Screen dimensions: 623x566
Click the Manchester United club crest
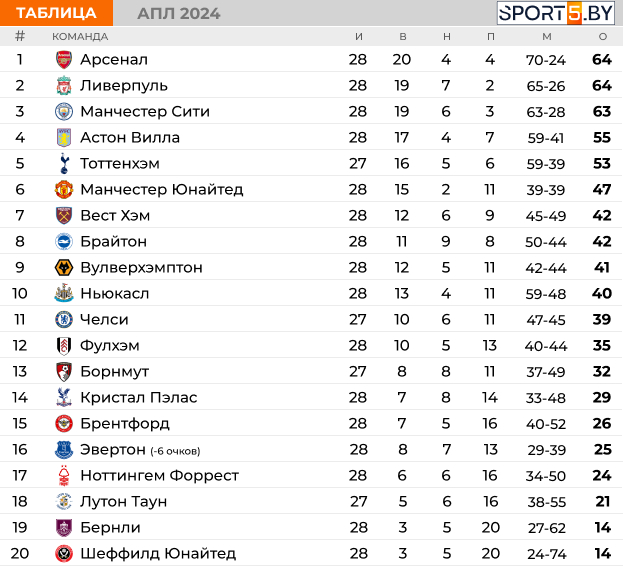[x=64, y=190]
